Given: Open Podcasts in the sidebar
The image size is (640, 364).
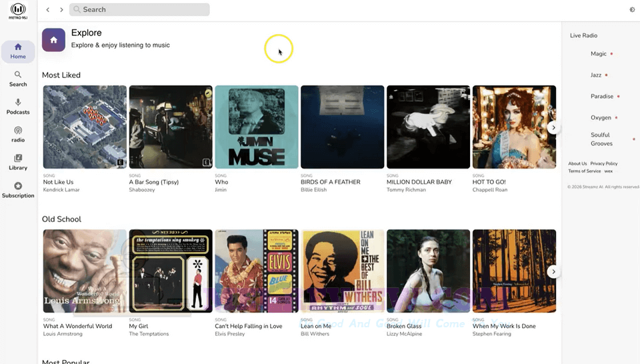Looking at the screenshot, I should tap(18, 107).
